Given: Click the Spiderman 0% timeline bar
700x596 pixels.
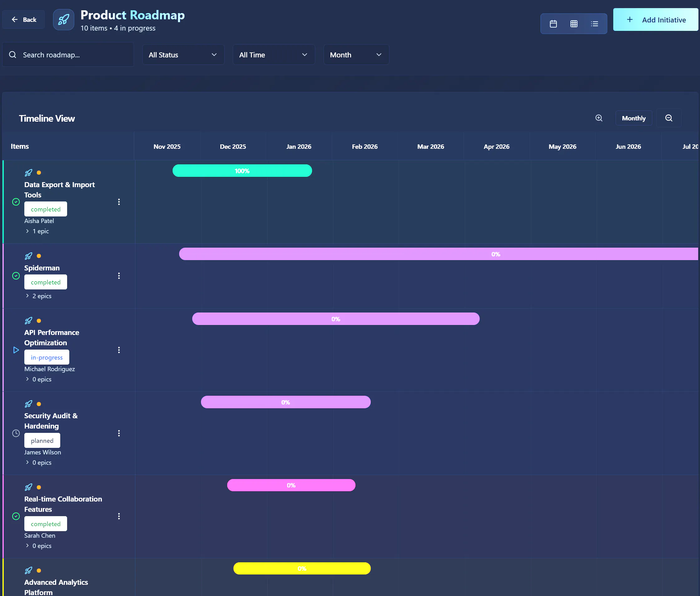Looking at the screenshot, I should pyautogui.click(x=438, y=254).
